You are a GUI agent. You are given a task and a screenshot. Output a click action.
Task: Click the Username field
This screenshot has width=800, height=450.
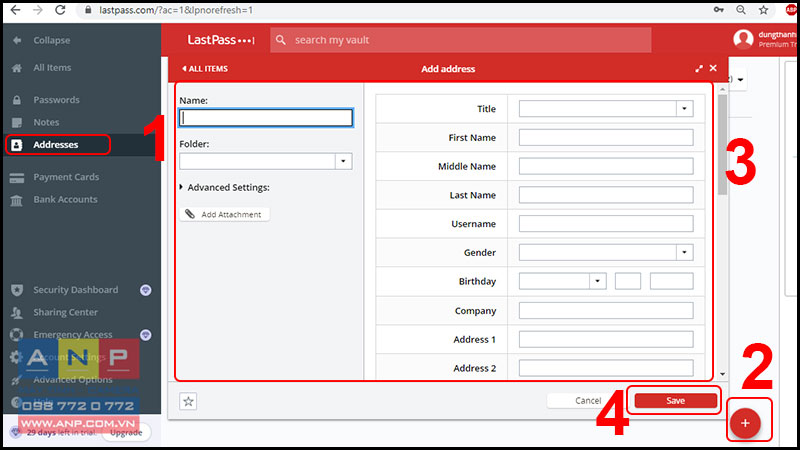606,223
